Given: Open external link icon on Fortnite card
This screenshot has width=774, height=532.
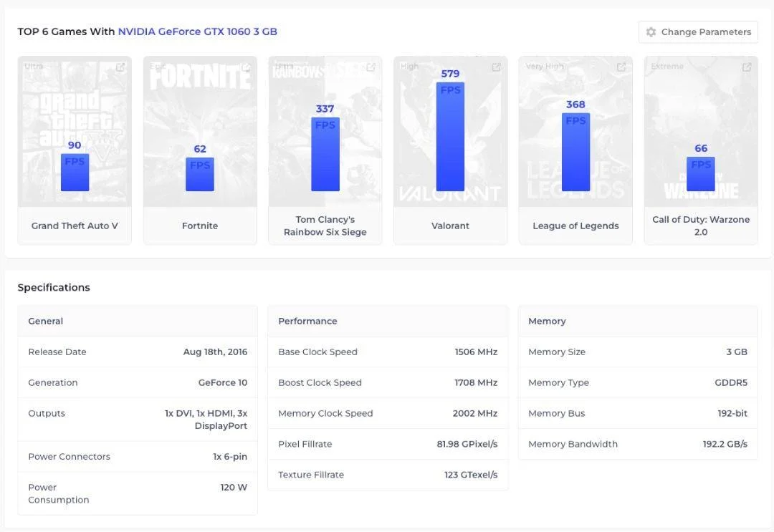Looking at the screenshot, I should point(246,67).
